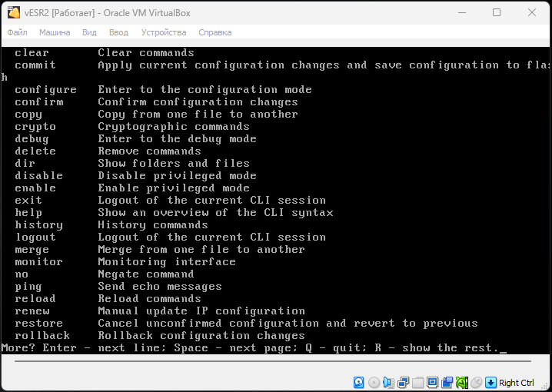Click 'Manual update IP configuration' description
The width and height of the screenshot is (552, 392).
[201, 311]
